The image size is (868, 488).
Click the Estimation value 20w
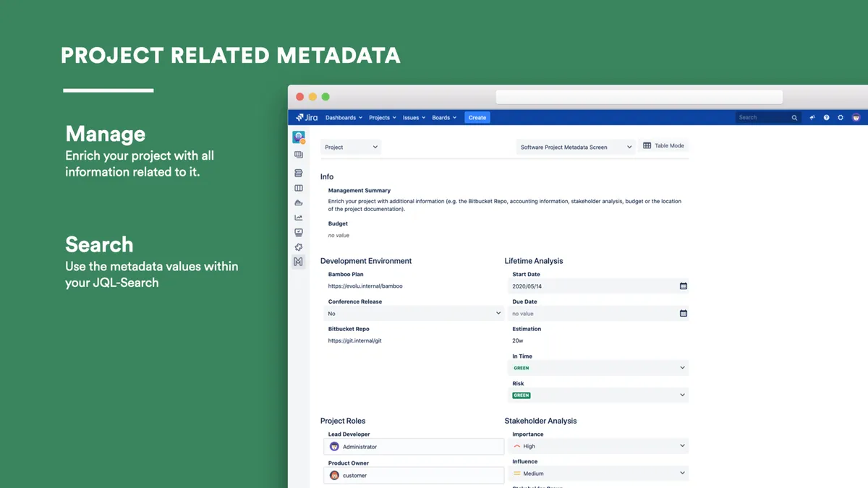(x=517, y=341)
